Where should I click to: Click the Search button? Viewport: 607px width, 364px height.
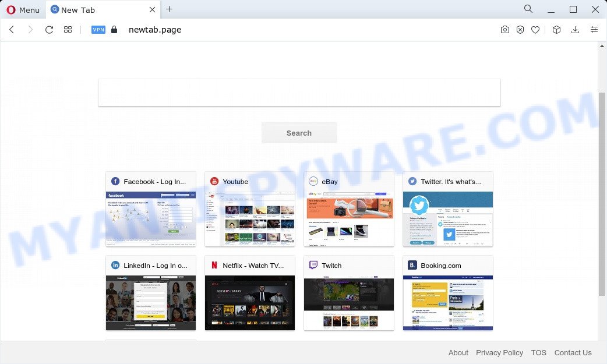(299, 133)
